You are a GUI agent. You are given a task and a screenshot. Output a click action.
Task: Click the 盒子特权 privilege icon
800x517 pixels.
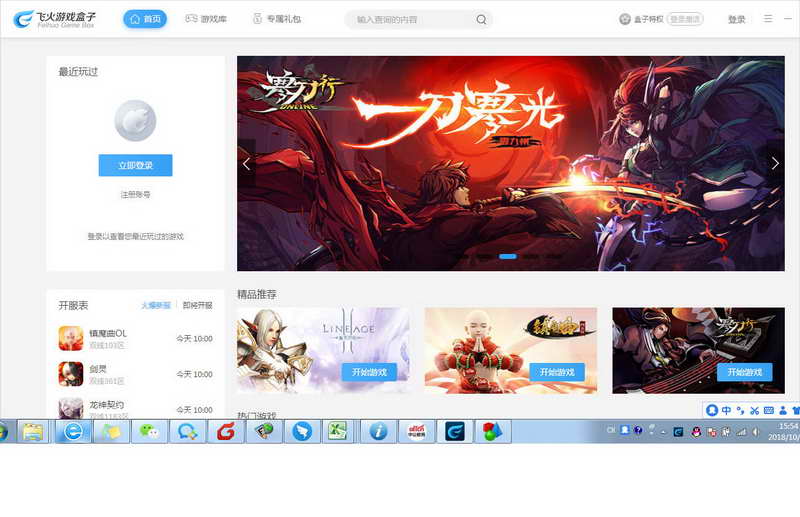click(624, 19)
